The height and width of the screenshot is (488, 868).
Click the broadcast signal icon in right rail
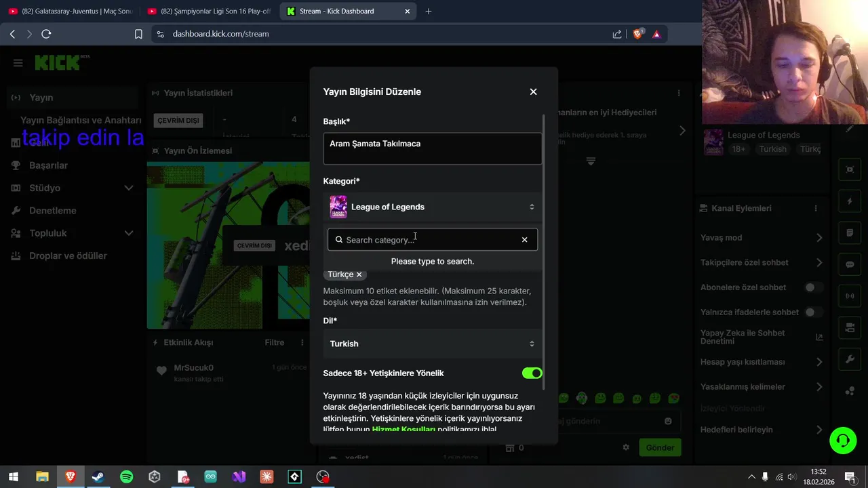(850, 296)
